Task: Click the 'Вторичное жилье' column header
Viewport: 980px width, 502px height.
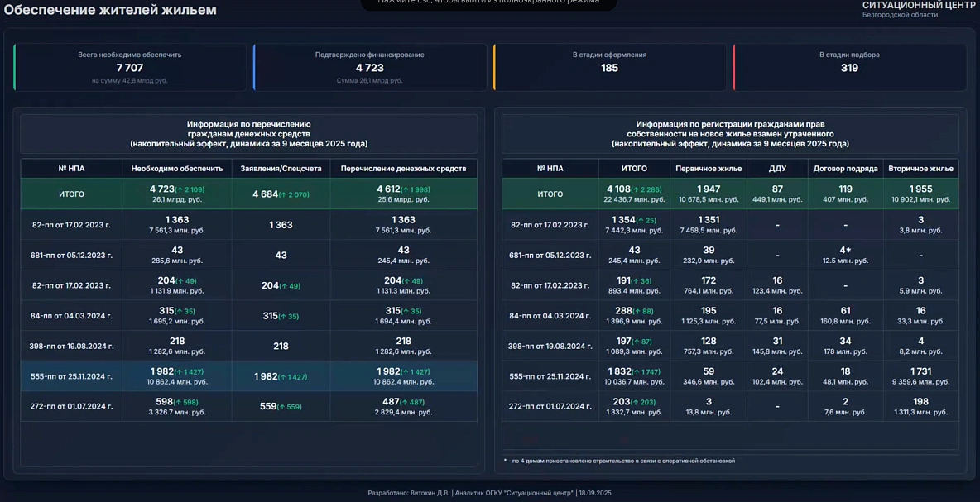Action: click(x=920, y=169)
